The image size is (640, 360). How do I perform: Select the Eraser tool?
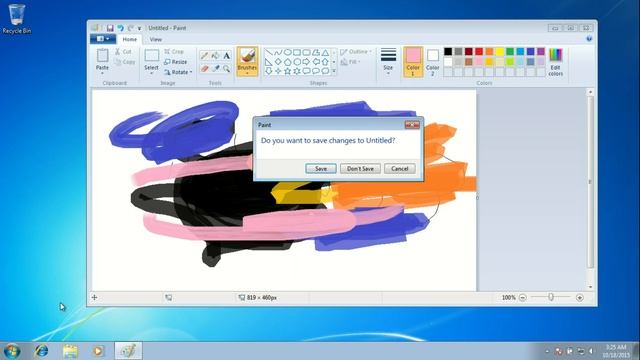click(204, 69)
